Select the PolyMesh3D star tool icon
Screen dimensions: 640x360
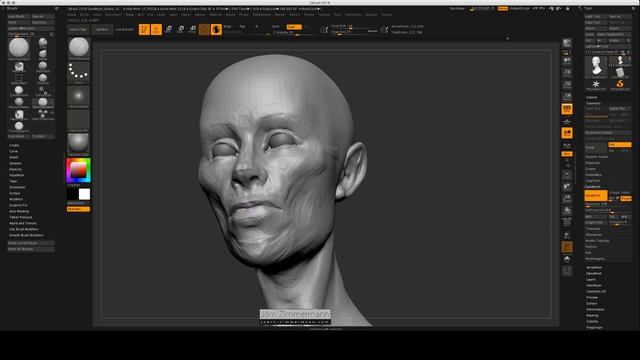click(596, 84)
